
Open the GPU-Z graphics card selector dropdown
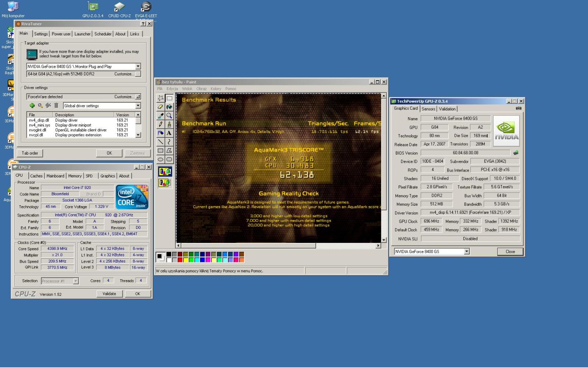point(467,251)
